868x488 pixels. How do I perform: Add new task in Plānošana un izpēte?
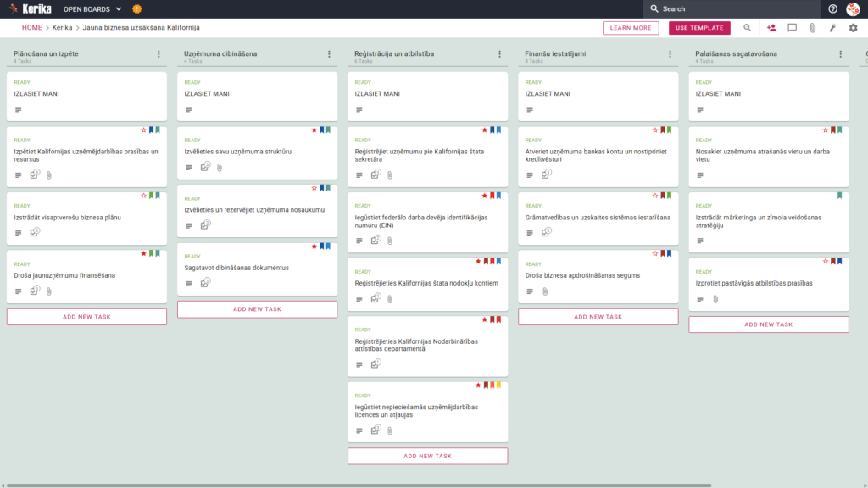point(87,317)
